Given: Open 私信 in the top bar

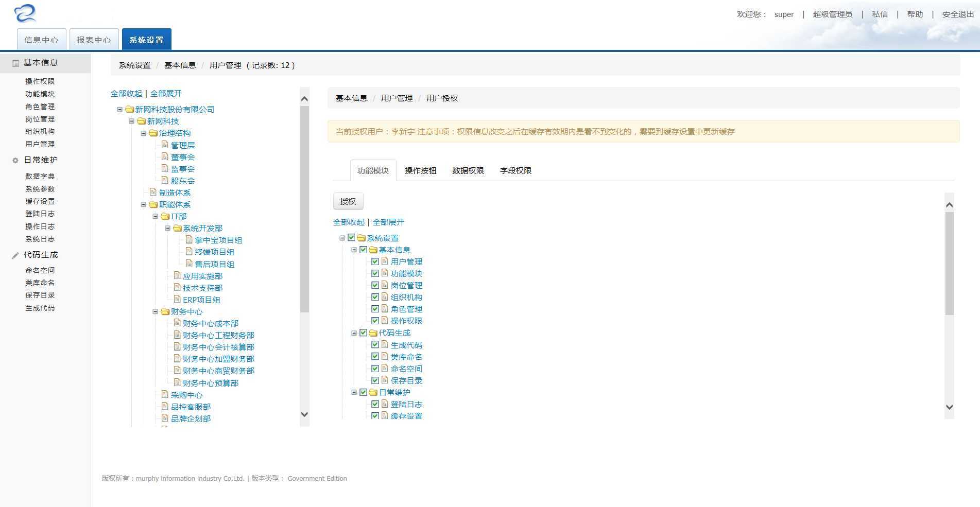Looking at the screenshot, I should 880,14.
